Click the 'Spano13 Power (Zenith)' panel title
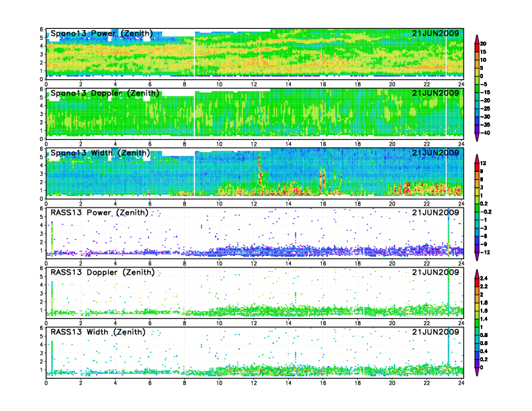The height and width of the screenshot is (411, 532). [x=102, y=34]
